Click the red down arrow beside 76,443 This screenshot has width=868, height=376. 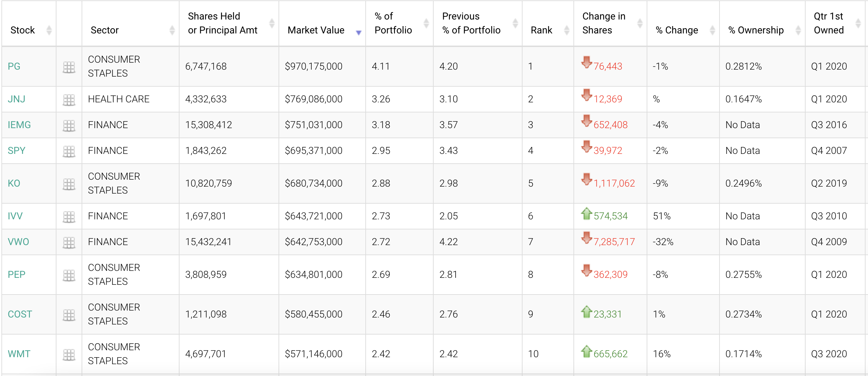tap(587, 62)
